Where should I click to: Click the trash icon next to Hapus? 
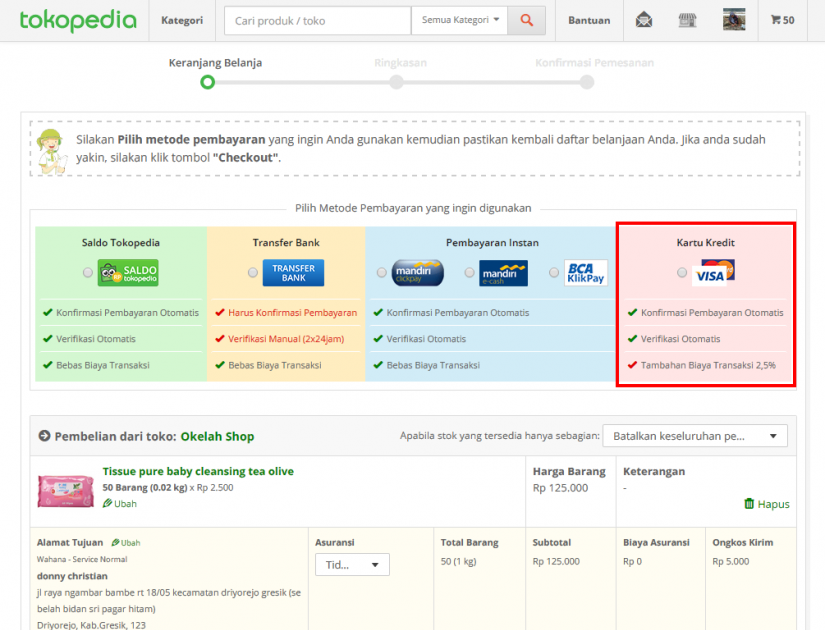[x=749, y=504]
